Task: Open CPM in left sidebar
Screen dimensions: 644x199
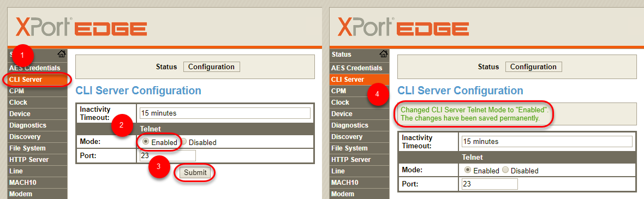Action: tap(37, 91)
